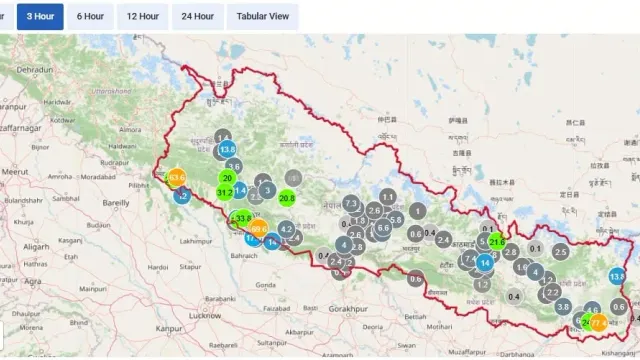Click the Lucknow city label on map

click(205, 316)
